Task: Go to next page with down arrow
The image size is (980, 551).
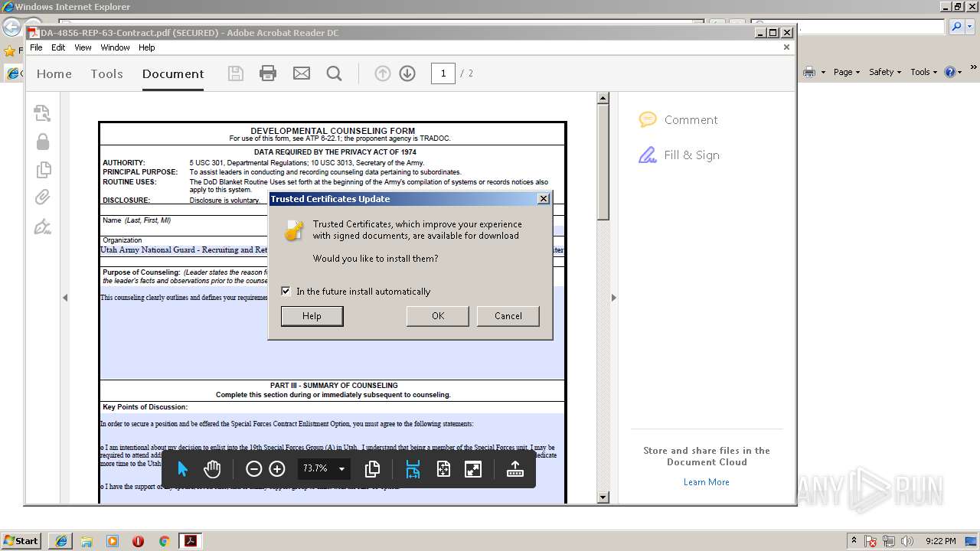Action: [x=407, y=73]
